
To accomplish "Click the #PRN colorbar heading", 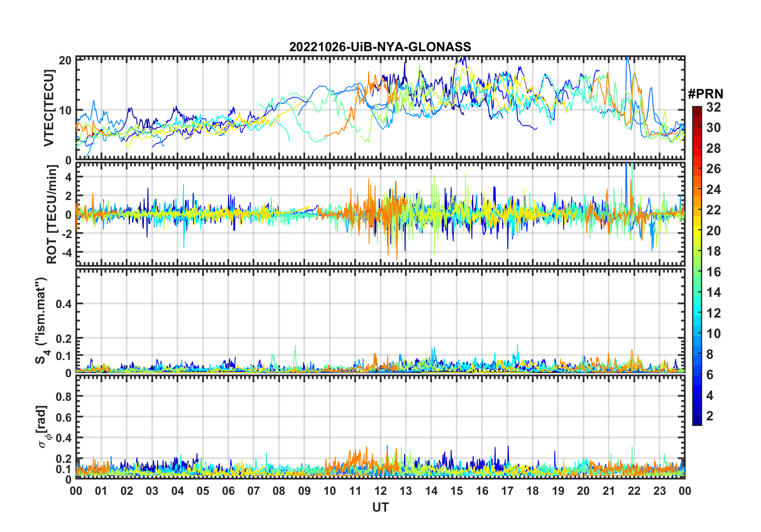I will (706, 94).
